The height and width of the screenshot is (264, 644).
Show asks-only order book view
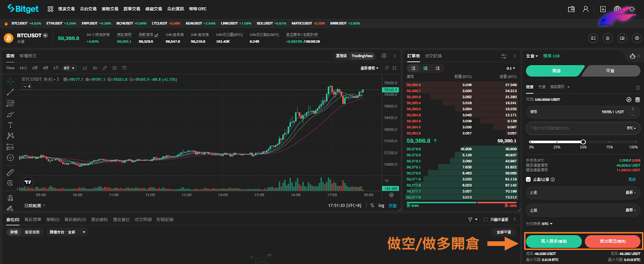click(x=439, y=68)
